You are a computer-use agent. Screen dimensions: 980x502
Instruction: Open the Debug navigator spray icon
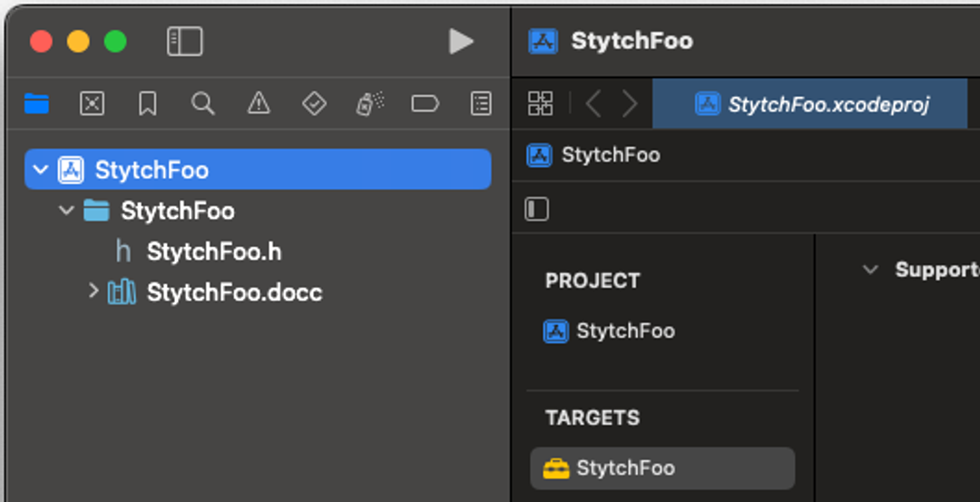[x=370, y=103]
